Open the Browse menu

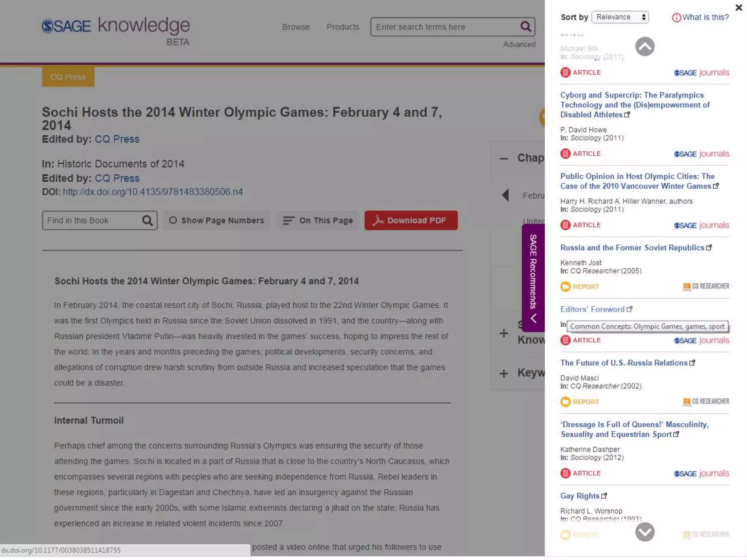295,27
